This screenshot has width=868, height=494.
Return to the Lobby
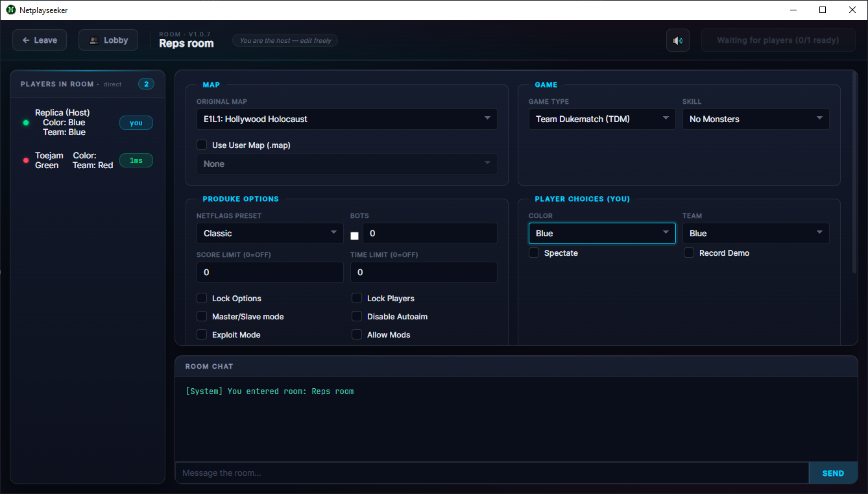click(x=108, y=40)
